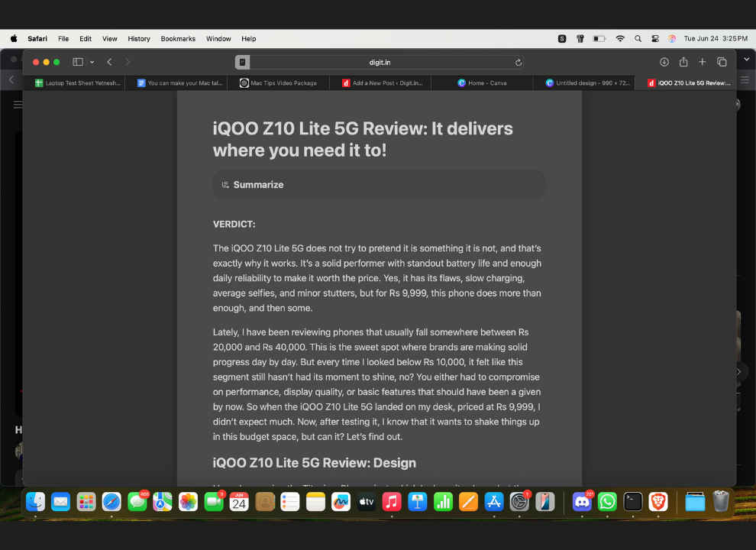Open the Bookmarks menu
The image size is (756, 550).
(178, 39)
